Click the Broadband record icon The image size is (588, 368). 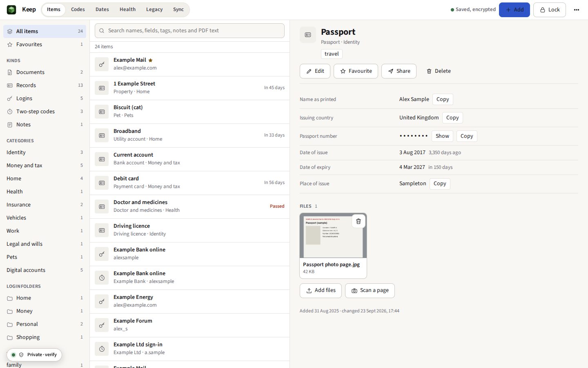coord(102,135)
